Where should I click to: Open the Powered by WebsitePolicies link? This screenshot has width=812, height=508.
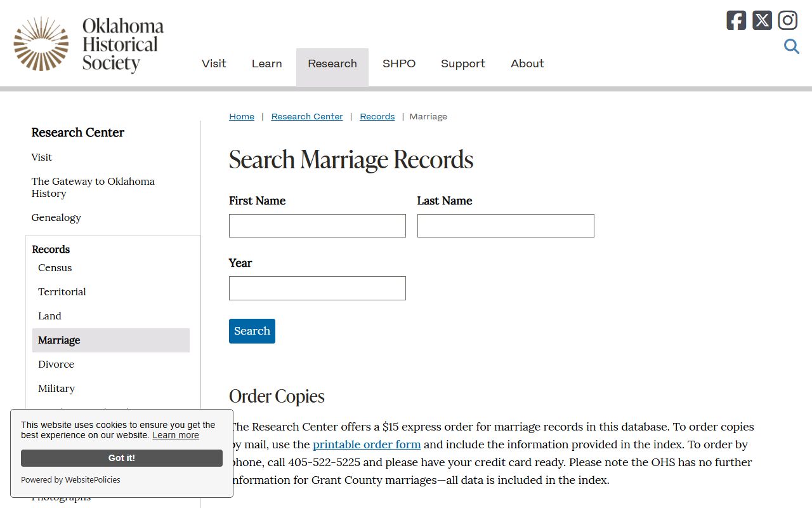tap(70, 480)
